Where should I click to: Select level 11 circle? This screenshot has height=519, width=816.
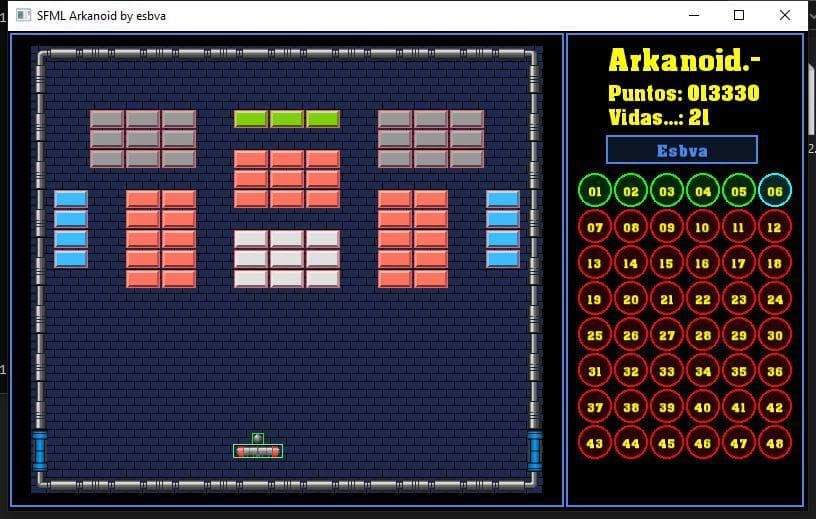pos(738,227)
